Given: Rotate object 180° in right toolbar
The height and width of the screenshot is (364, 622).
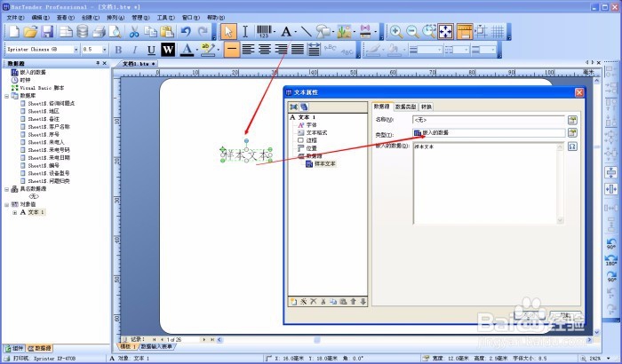Looking at the screenshot, I should pyautogui.click(x=611, y=260).
